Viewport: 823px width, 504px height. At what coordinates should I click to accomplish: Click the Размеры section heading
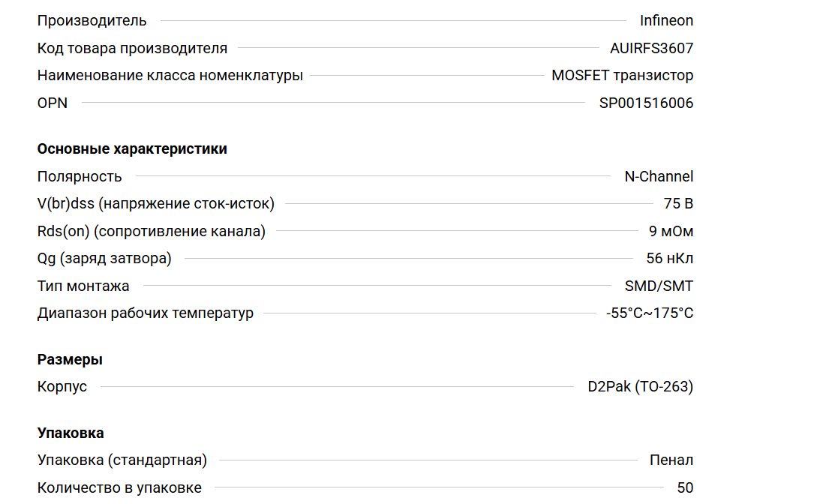click(x=70, y=359)
